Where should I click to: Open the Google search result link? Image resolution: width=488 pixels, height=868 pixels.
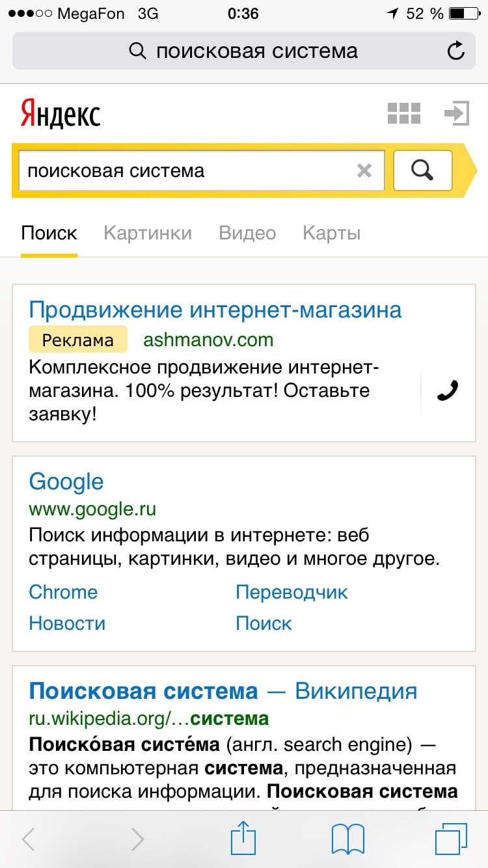coord(66,481)
